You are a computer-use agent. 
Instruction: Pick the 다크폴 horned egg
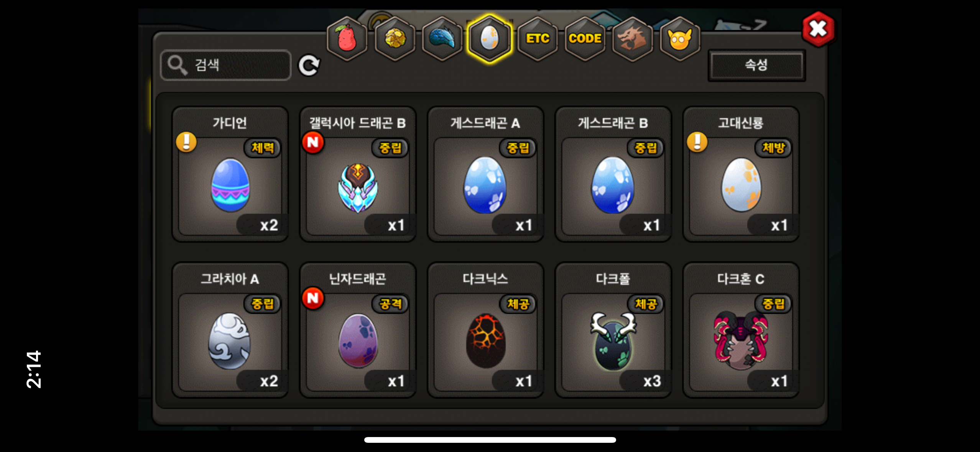[x=613, y=330]
